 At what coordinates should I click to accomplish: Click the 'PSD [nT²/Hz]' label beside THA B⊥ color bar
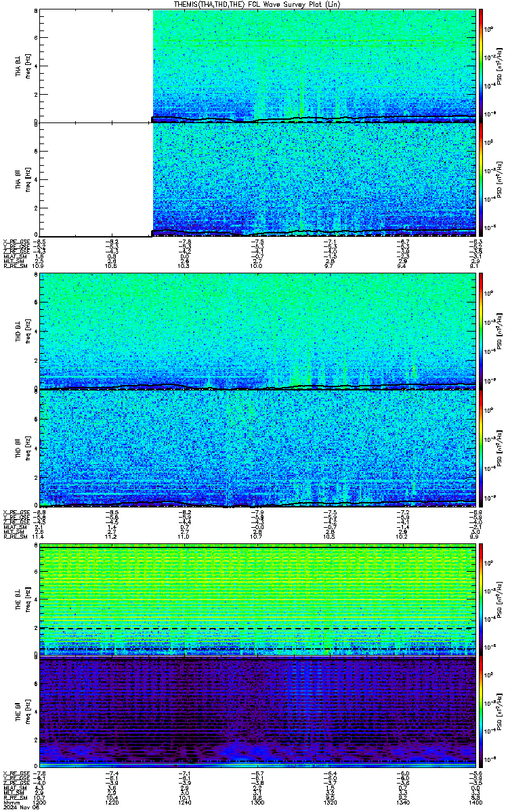coord(499,66)
